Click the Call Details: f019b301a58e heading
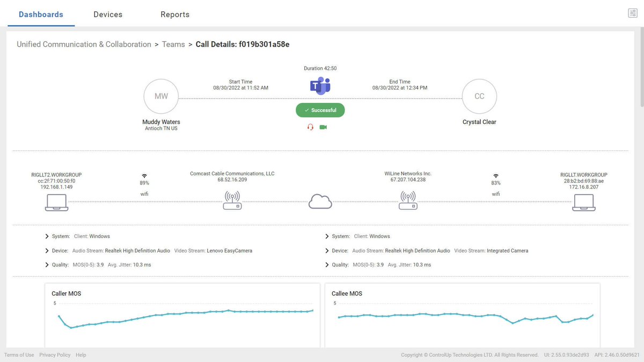The image size is (644, 362). 243,45
